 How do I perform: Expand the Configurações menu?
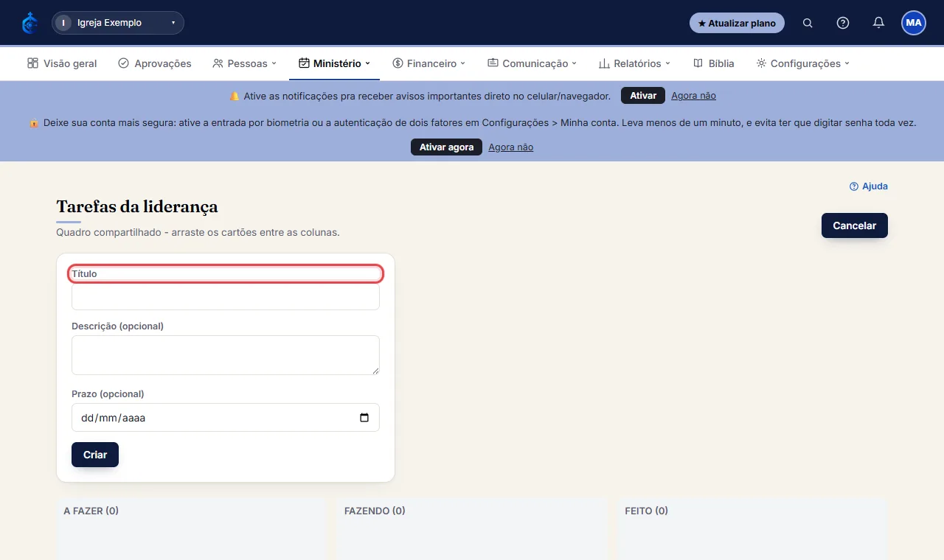(x=802, y=63)
